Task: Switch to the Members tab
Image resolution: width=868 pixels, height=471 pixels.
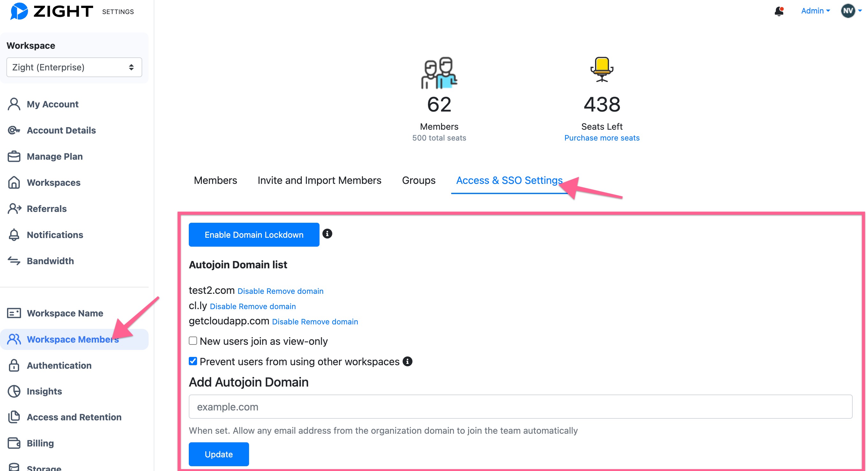Action: pos(215,180)
